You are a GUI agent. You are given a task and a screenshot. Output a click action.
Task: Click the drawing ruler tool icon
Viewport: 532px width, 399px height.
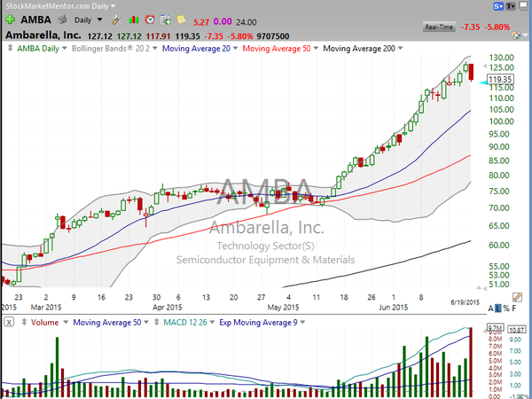click(x=517, y=298)
